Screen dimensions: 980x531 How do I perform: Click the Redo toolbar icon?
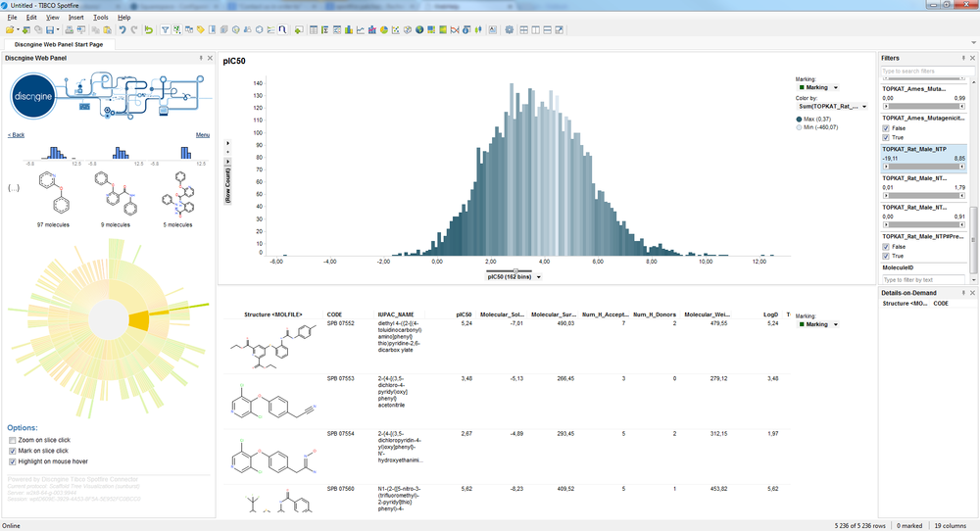134,30
